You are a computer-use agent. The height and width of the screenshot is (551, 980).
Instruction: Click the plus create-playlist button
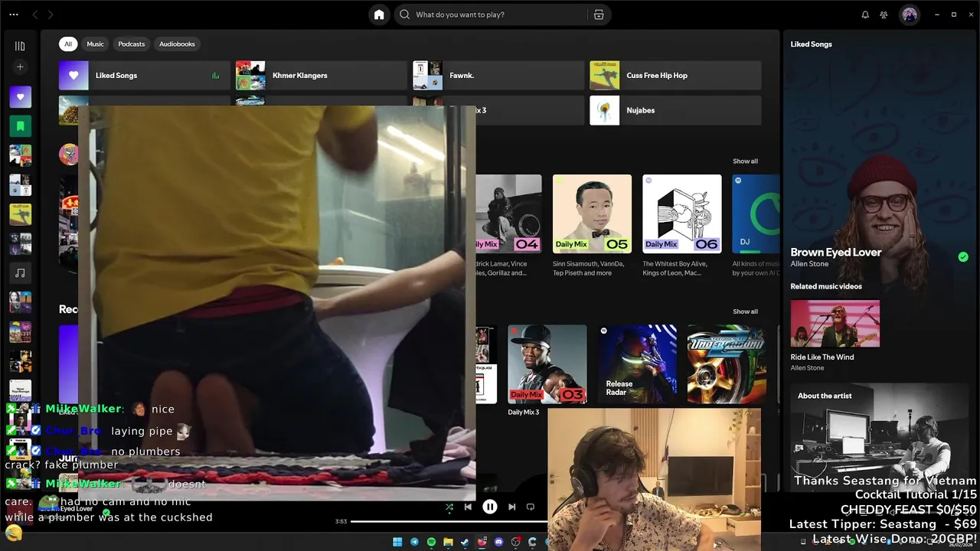(20, 67)
